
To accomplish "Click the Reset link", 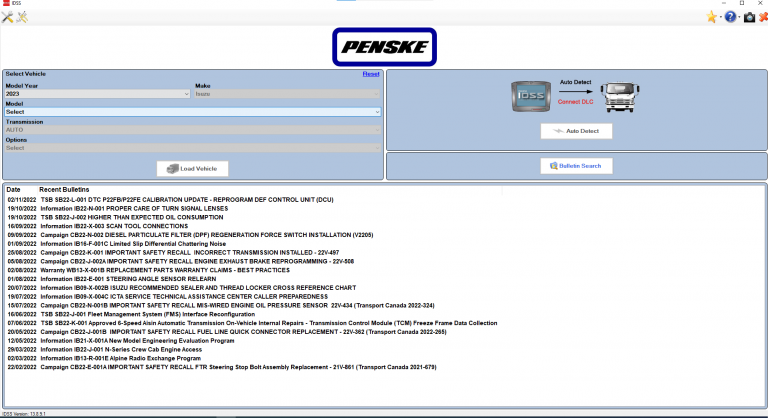I will [371, 74].
